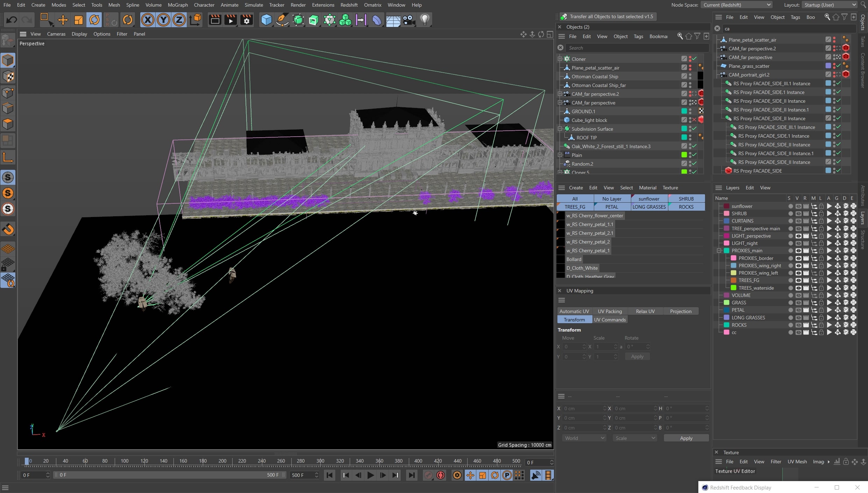
Task: Add a Camera object from toolbar
Action: [409, 20]
